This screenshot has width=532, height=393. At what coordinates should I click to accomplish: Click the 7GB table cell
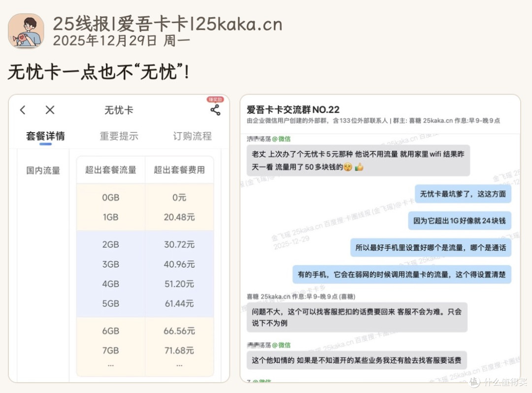111,350
